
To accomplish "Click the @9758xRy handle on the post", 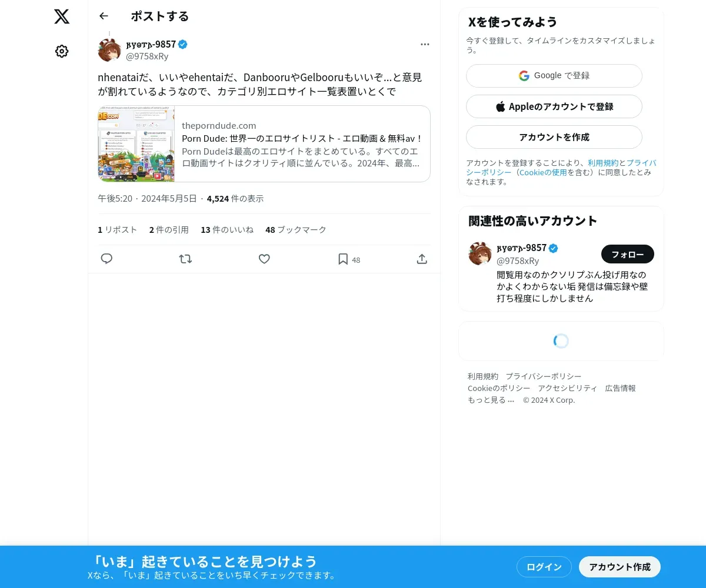I will [147, 56].
